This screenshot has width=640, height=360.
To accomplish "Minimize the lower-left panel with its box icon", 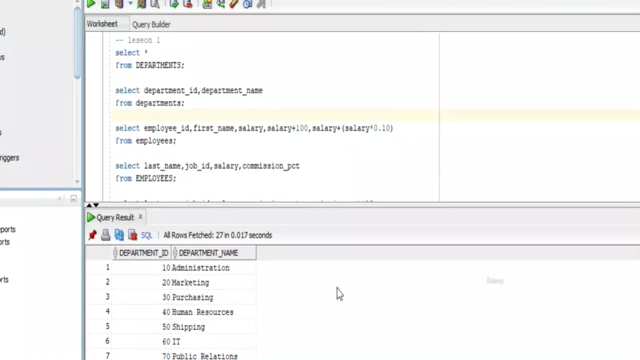I will (73, 199).
